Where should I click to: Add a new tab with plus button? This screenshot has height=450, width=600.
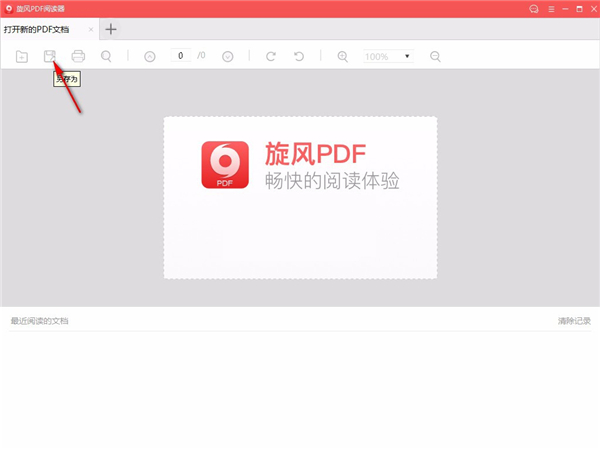click(111, 29)
